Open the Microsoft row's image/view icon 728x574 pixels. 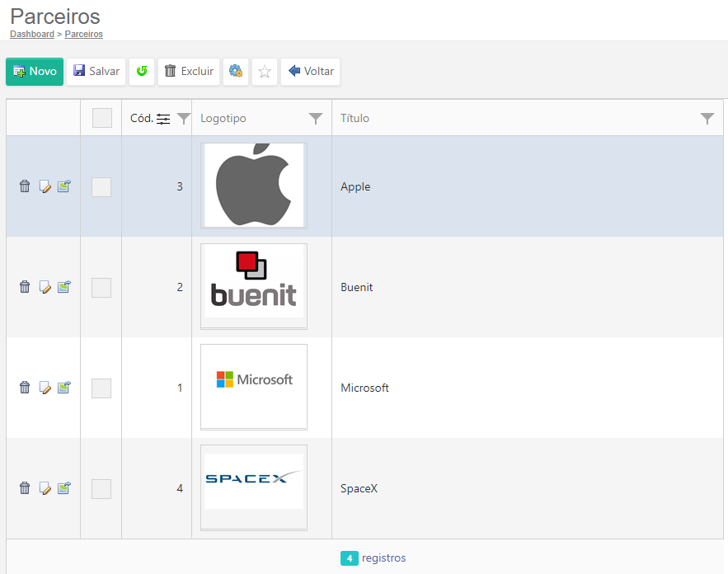point(63,388)
